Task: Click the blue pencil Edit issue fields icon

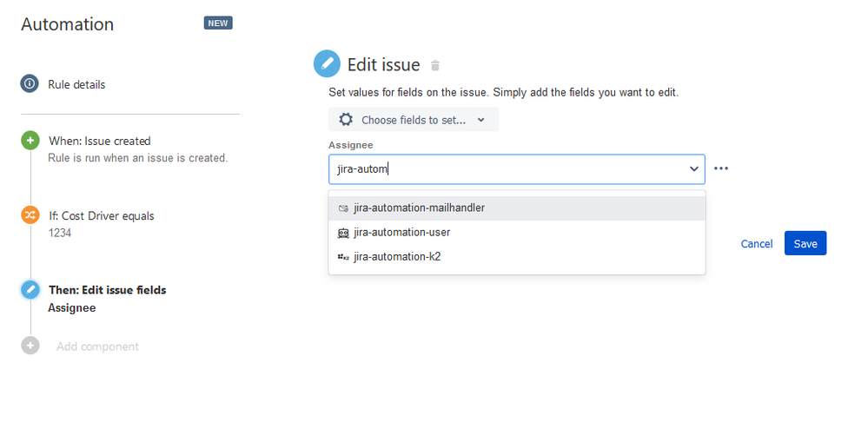Action: (x=30, y=289)
